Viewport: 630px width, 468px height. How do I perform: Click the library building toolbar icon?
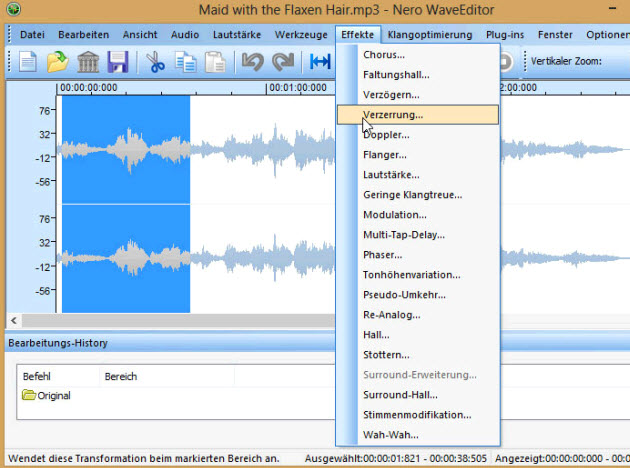(x=88, y=62)
